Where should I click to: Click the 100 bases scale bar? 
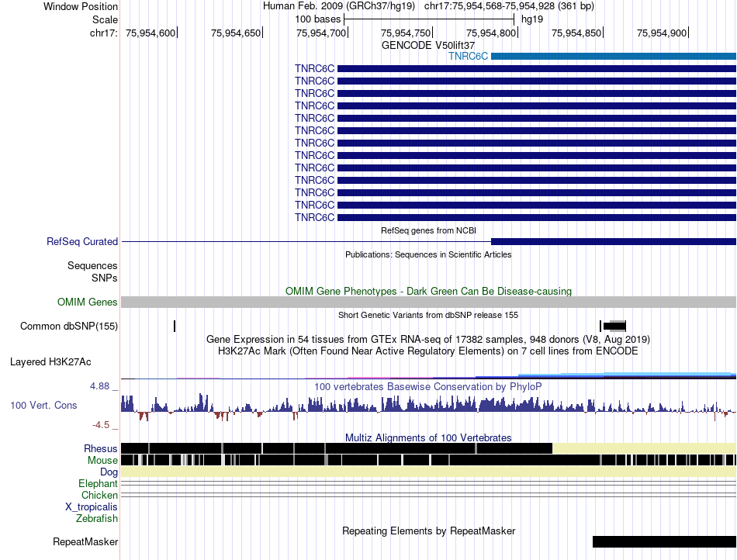(429, 19)
